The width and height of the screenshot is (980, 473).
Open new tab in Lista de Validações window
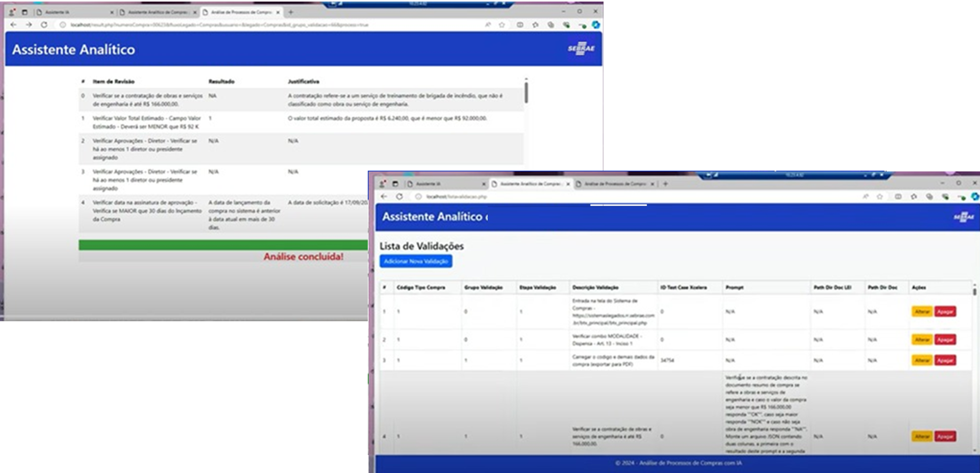665,184
